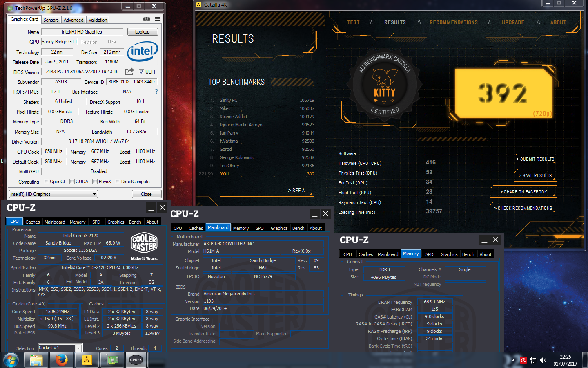
Task: Click the Intel logo in GPU-Z
Action: [142, 52]
